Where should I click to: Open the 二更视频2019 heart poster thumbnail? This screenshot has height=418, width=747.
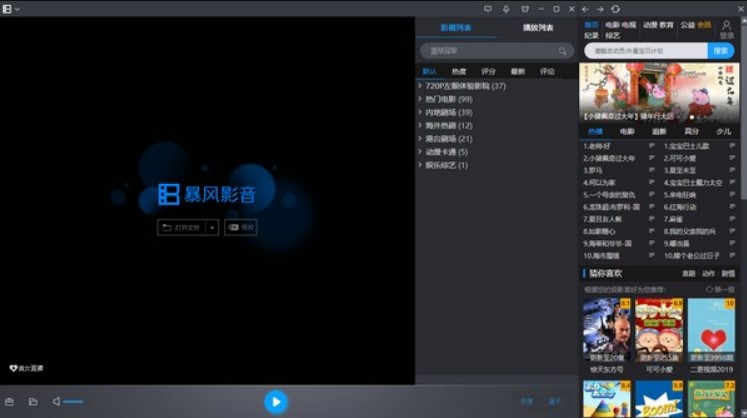click(711, 330)
